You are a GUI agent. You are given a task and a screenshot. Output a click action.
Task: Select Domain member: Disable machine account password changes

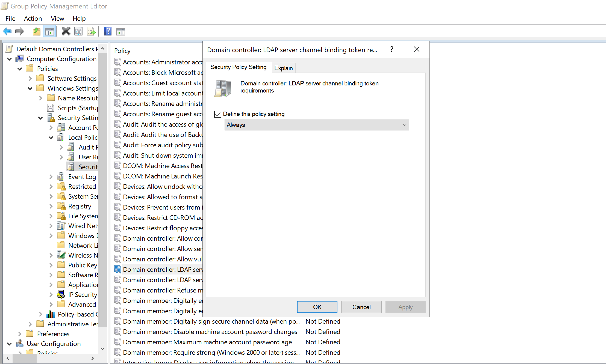pyautogui.click(x=210, y=332)
